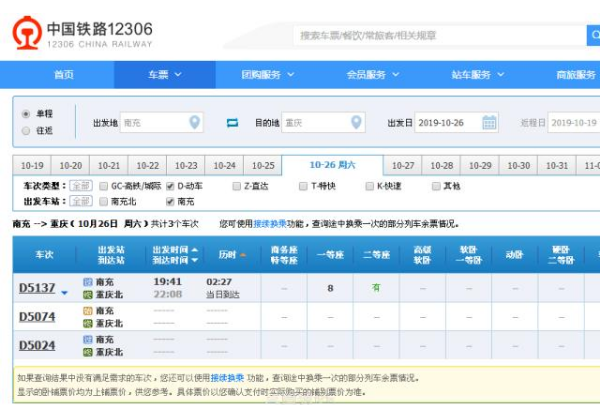Select the 往返 round-trip radio button
The image size is (610, 405).
click(x=26, y=130)
